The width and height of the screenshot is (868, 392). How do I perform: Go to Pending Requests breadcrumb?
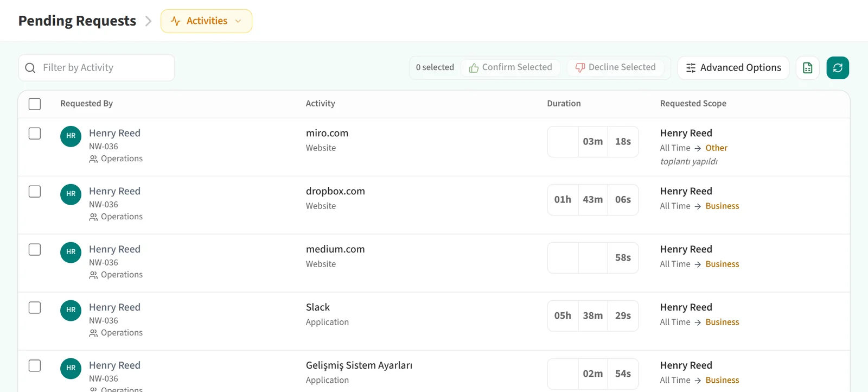(x=77, y=21)
